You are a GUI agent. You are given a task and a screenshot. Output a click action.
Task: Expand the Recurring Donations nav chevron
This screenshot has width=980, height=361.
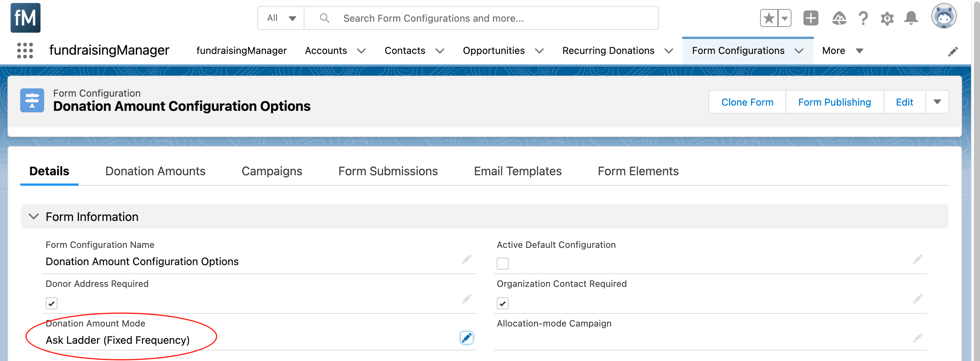669,51
